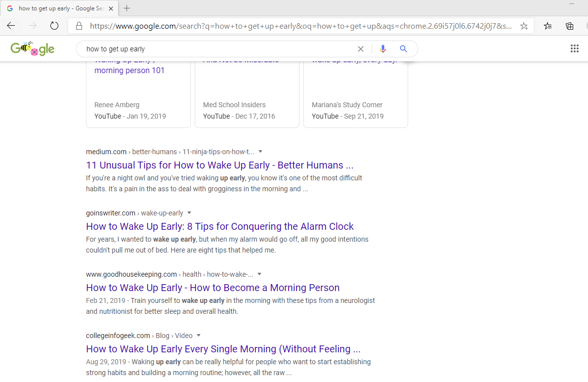Click Mariana's Study Corner video card
This screenshot has height=382, width=588.
pyautogui.click(x=355, y=94)
